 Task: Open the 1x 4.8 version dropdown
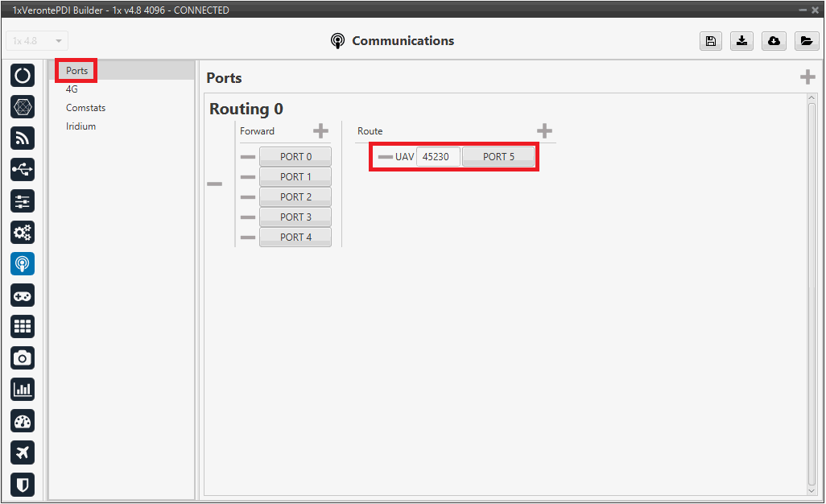[37, 41]
